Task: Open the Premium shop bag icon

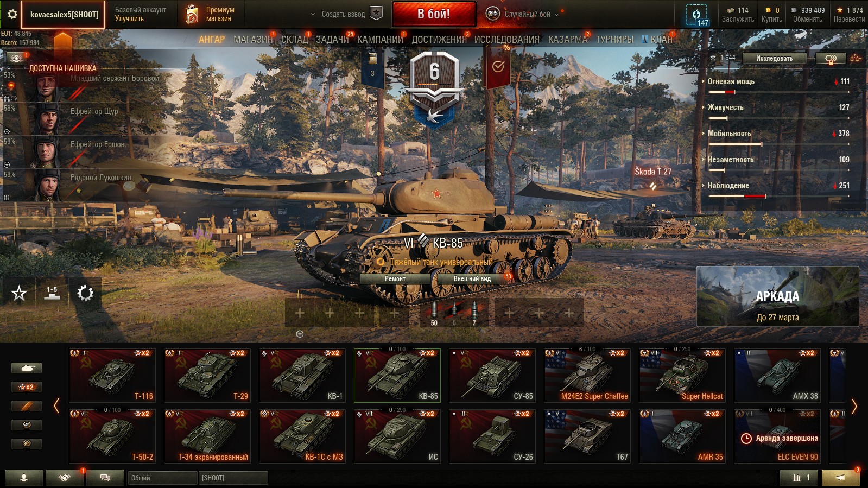Action: [x=192, y=14]
